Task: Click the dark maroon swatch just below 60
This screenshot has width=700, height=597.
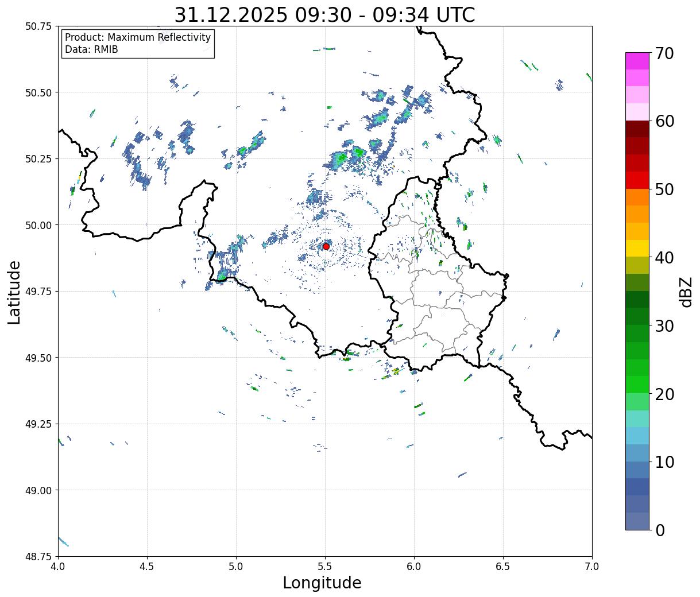Action: 637,129
